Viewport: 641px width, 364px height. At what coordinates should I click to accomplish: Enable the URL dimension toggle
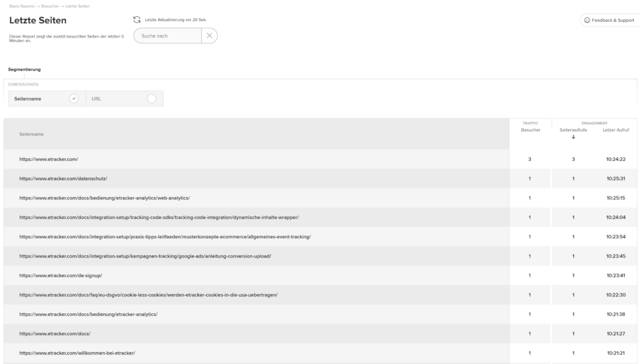coord(151,99)
